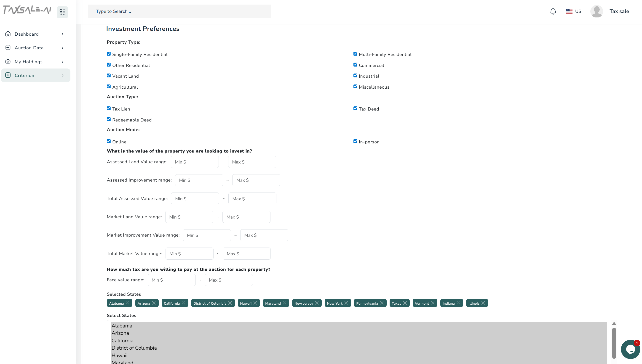Remove the Illinois selected state tag
The image size is (642, 364).
483,303
